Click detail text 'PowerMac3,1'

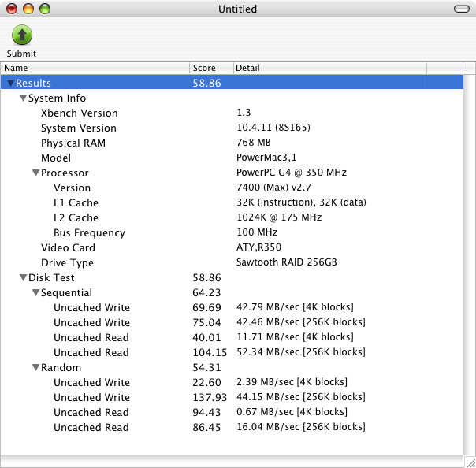(266, 158)
